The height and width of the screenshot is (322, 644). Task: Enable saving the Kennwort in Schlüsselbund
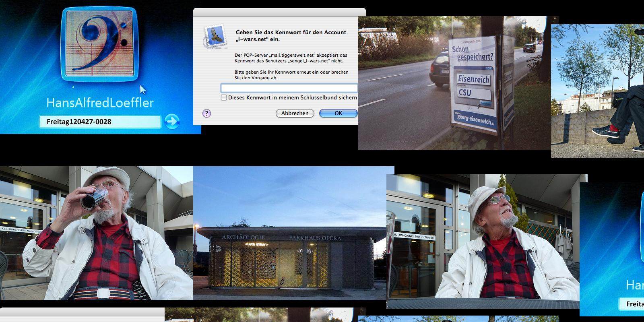pyautogui.click(x=224, y=97)
